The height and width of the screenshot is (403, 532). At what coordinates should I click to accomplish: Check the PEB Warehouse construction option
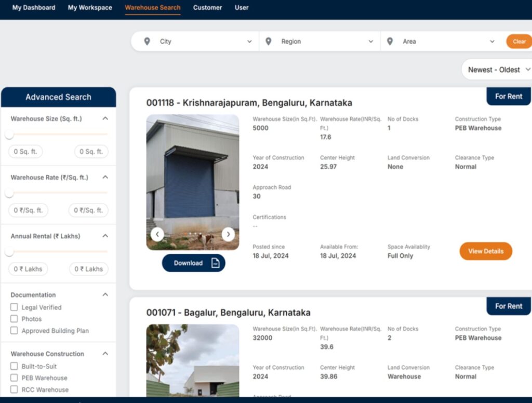(15, 378)
